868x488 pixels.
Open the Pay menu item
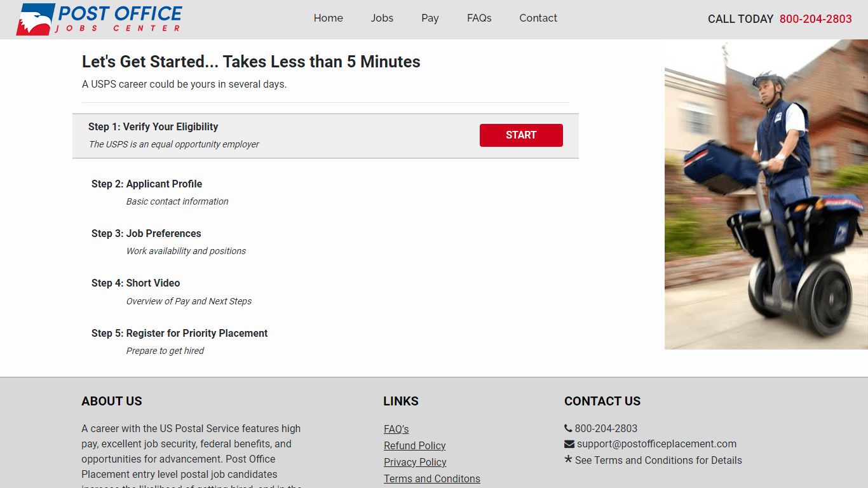click(430, 18)
